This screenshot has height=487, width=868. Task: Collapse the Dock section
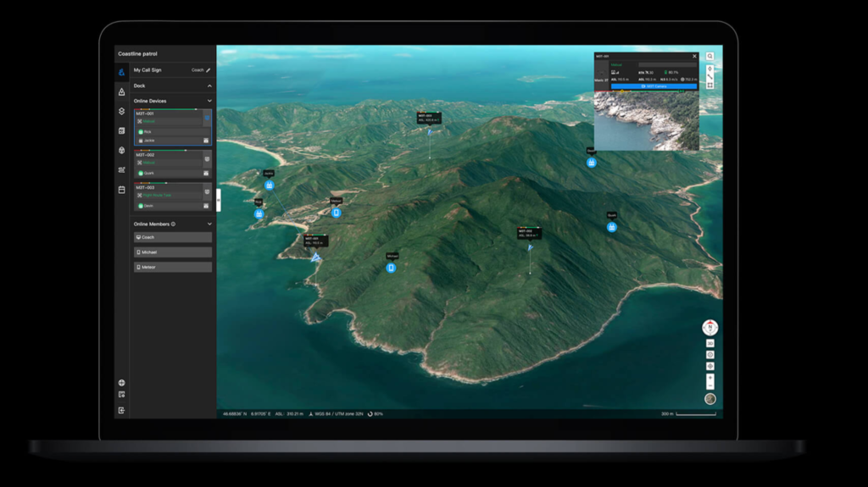[x=209, y=86]
